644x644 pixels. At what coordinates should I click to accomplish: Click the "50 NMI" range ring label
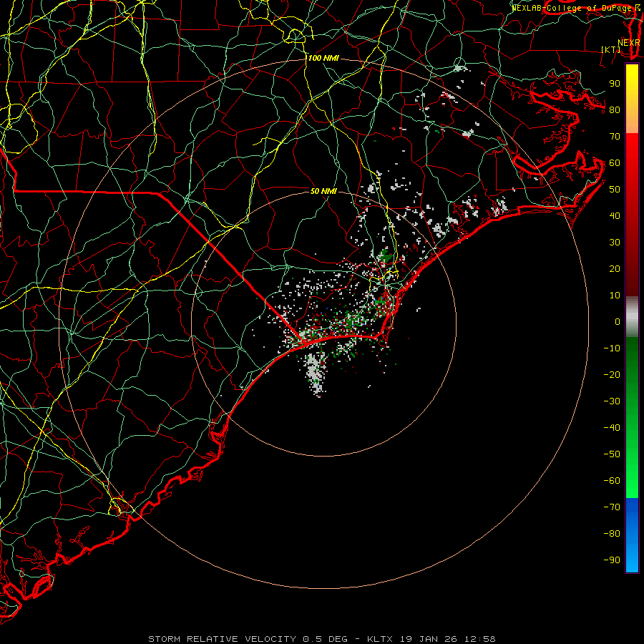[x=323, y=191]
